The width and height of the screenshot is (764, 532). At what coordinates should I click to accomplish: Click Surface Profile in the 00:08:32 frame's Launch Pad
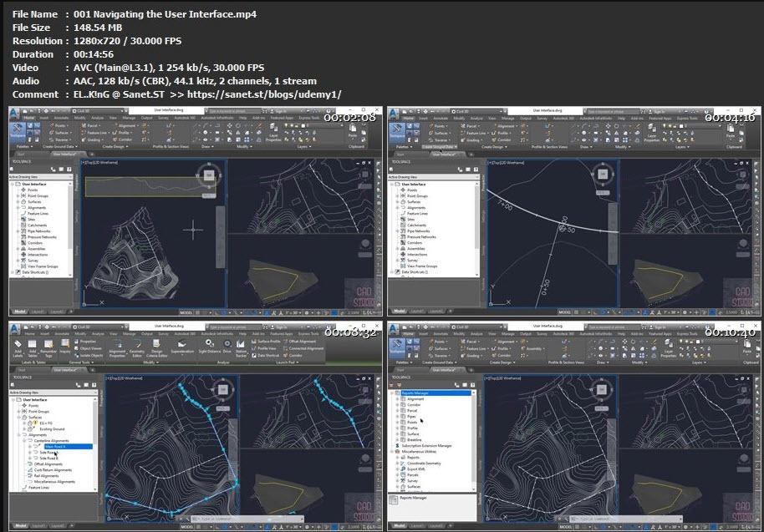(266, 342)
